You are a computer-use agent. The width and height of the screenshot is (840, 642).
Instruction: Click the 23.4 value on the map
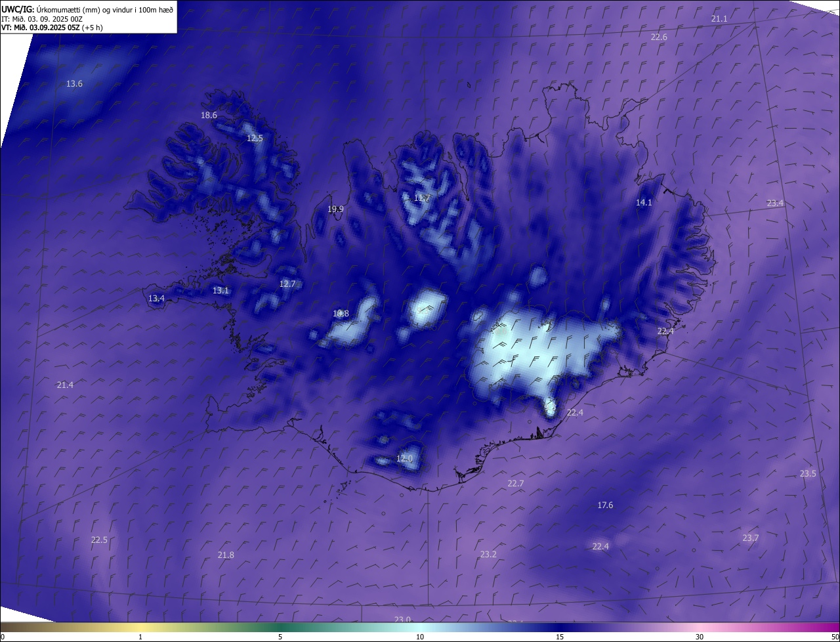(775, 203)
